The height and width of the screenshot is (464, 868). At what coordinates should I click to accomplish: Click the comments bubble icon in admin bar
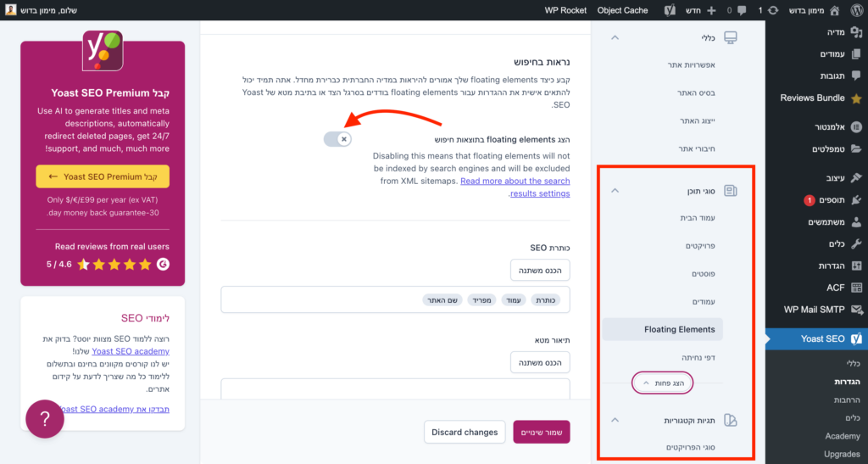[742, 10]
